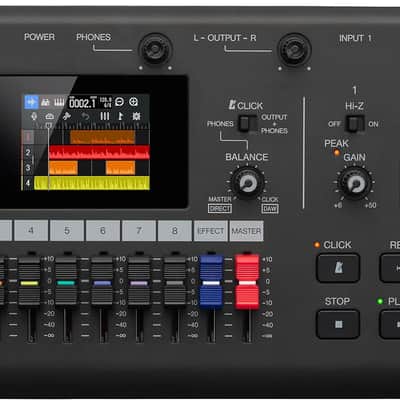Viewport: 400px width, 400px height.
Task: Toggle the CLICK output switch
Action: pyautogui.click(x=248, y=124)
